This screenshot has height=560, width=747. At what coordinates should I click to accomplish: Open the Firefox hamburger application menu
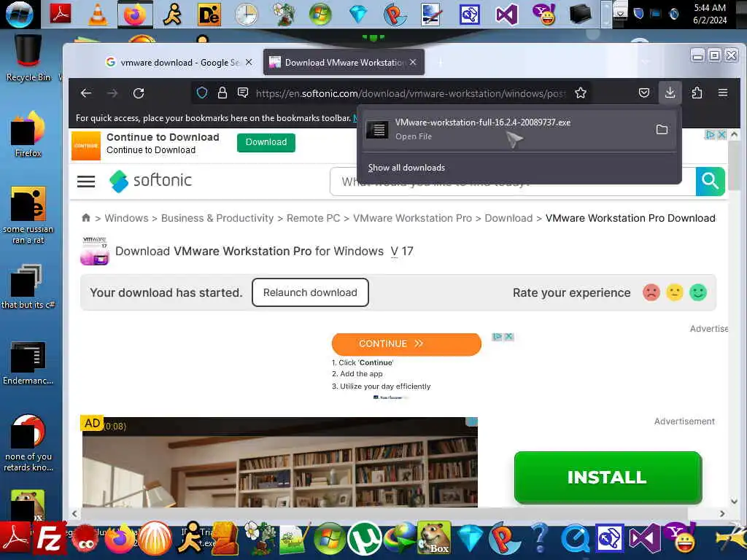point(723,93)
